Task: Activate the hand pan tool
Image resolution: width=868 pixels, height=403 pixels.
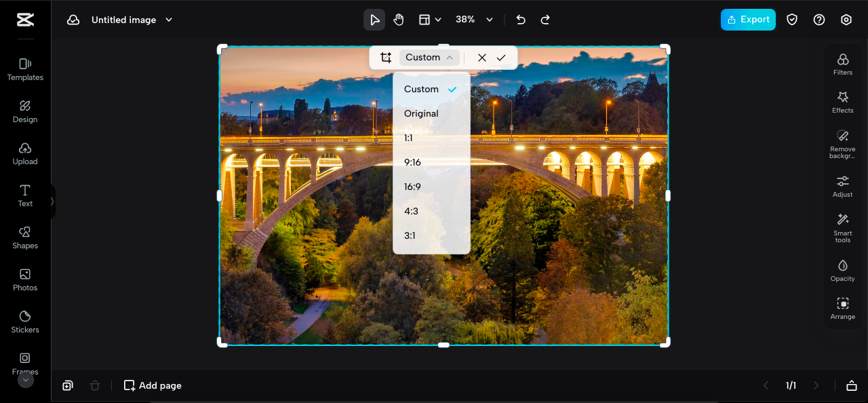Action: pos(399,20)
